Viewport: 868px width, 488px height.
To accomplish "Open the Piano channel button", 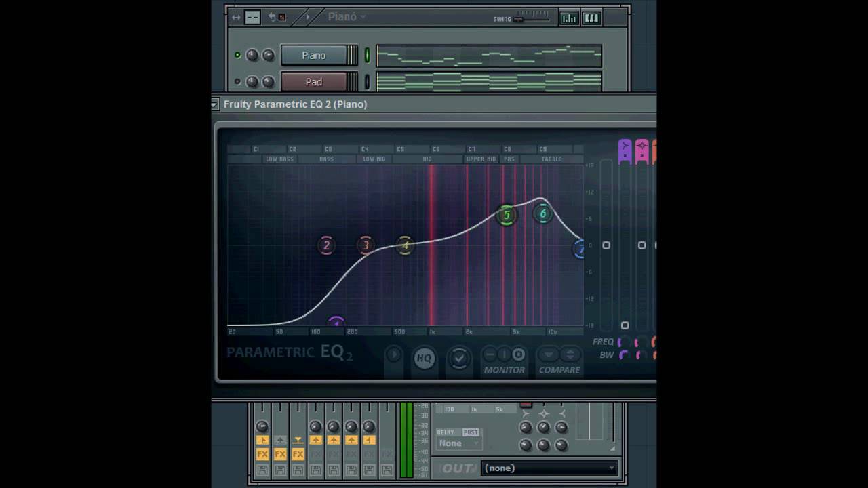I will (314, 56).
